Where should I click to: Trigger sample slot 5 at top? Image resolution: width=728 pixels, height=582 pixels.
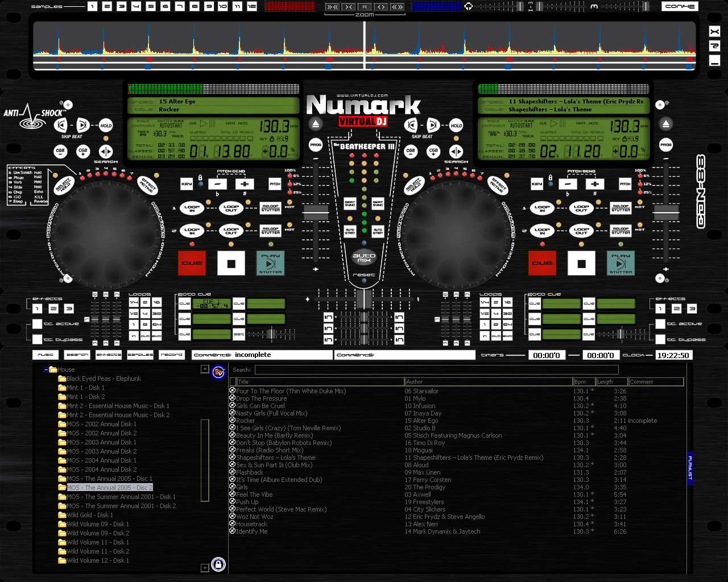click(151, 6)
